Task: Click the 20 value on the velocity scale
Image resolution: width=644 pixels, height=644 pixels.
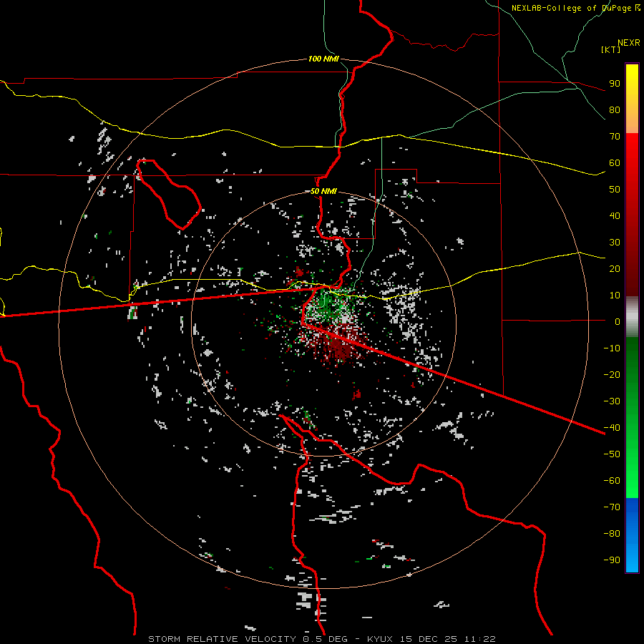Action: click(615, 268)
